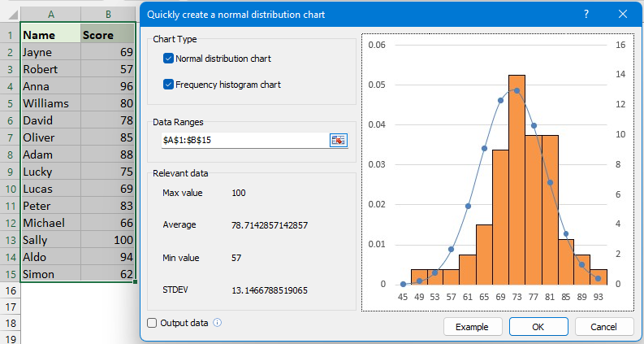Click the Cancel button
This screenshot has width=644, height=344.
point(604,327)
